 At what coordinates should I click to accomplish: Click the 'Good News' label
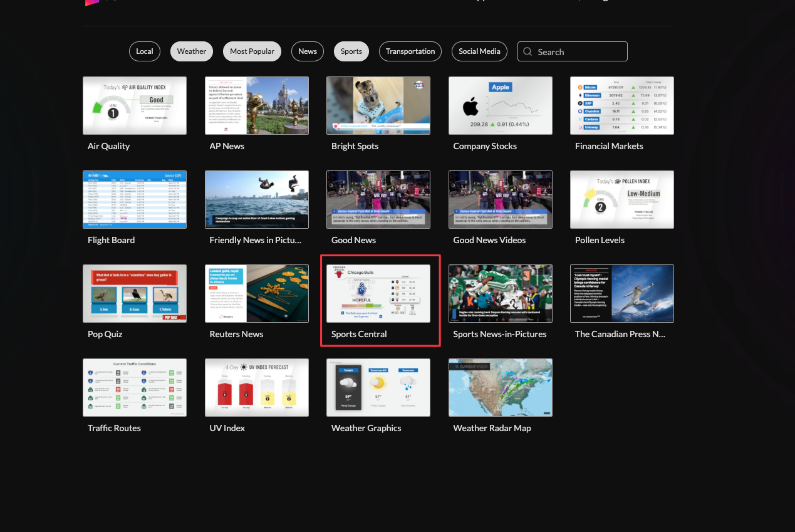(x=353, y=240)
